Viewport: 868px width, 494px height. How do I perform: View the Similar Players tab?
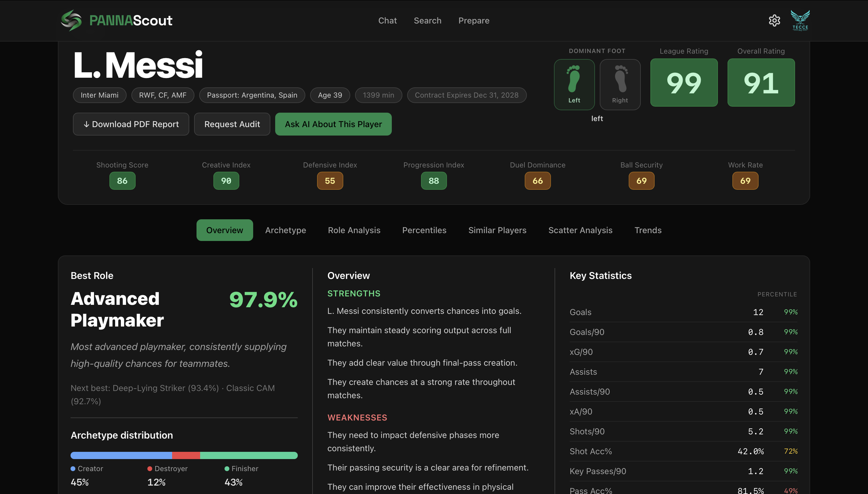pos(497,230)
